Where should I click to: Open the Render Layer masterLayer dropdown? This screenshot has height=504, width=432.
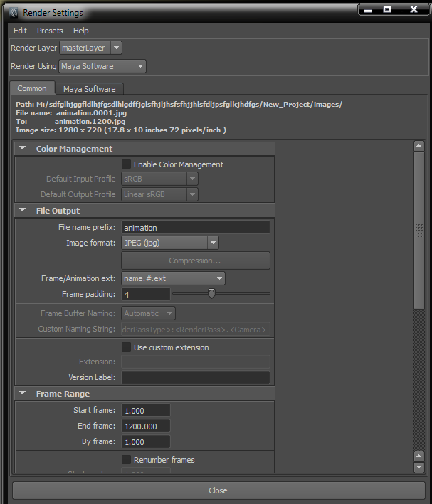pyautogui.click(x=90, y=48)
